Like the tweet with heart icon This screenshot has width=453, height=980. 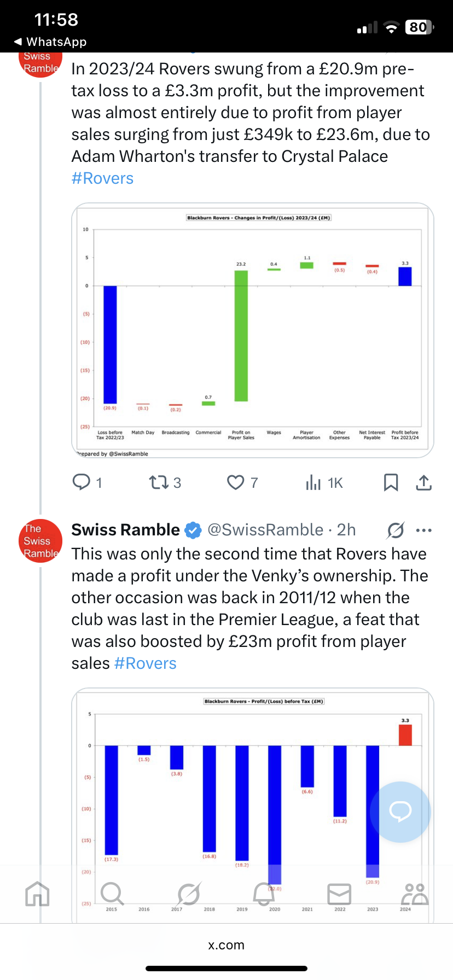coord(236,482)
